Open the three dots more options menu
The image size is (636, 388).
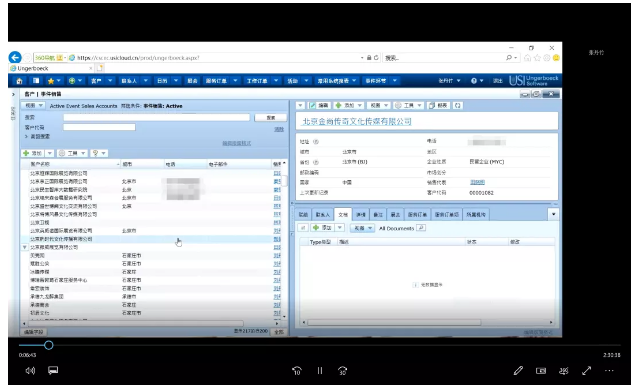coord(609,371)
